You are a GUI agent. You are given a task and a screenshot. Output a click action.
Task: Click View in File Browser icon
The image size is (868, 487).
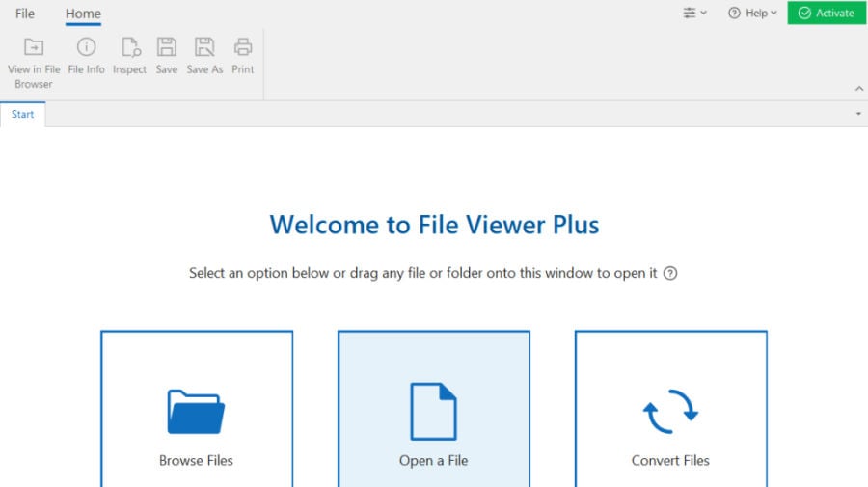(34, 47)
